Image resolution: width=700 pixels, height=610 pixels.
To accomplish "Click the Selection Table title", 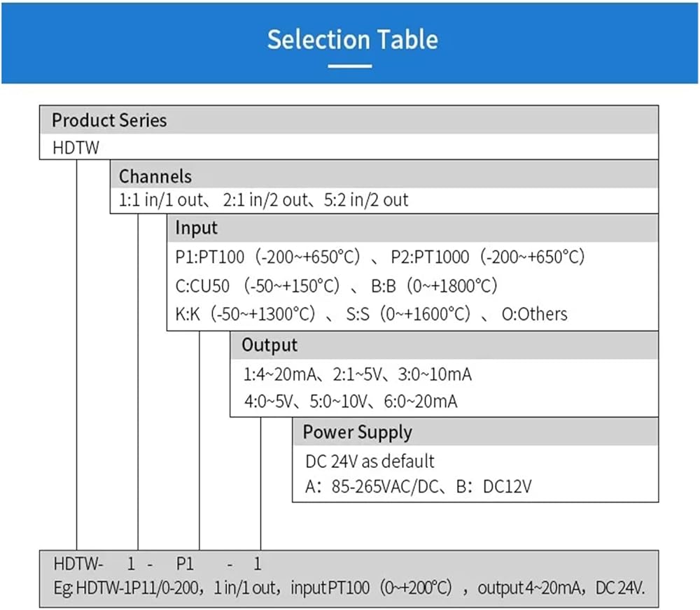I will click(x=352, y=39).
